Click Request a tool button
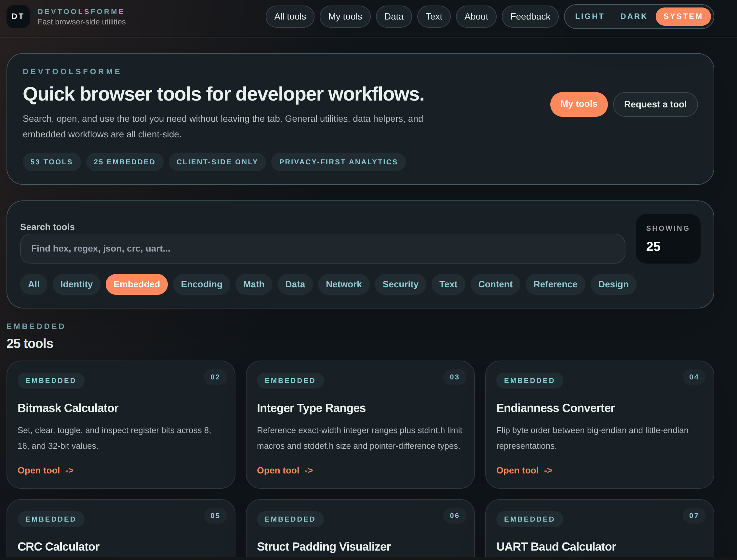The width and height of the screenshot is (737, 560). click(655, 104)
